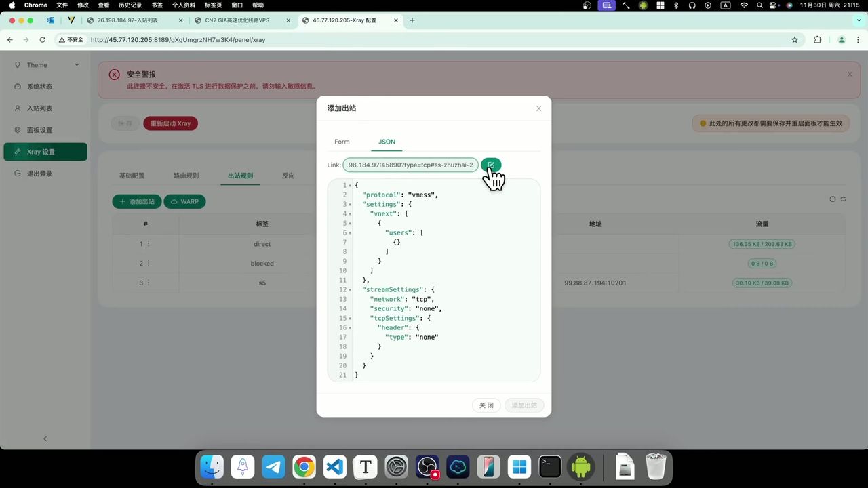Screen dimensions: 868x488
Task: Open 面板设置 in the sidebar
Action: [x=39, y=130]
